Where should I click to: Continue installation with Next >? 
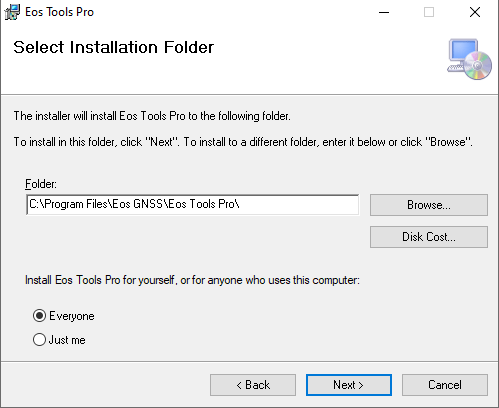pos(349,385)
